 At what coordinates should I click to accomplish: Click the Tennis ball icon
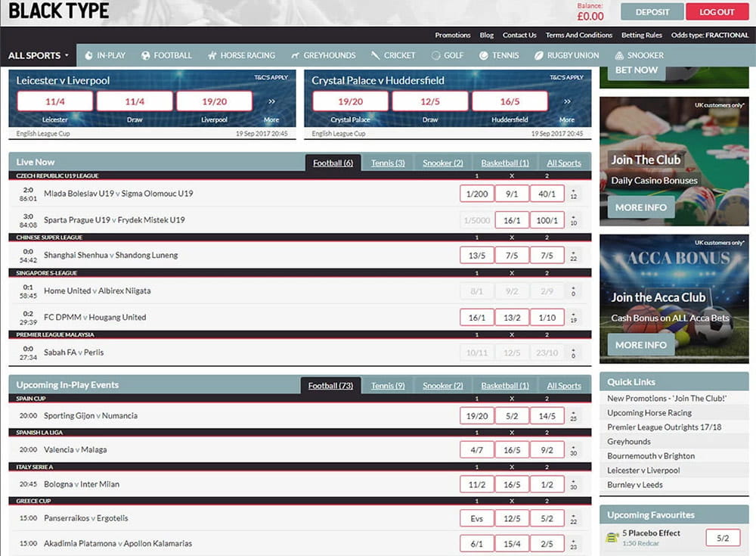pos(484,55)
